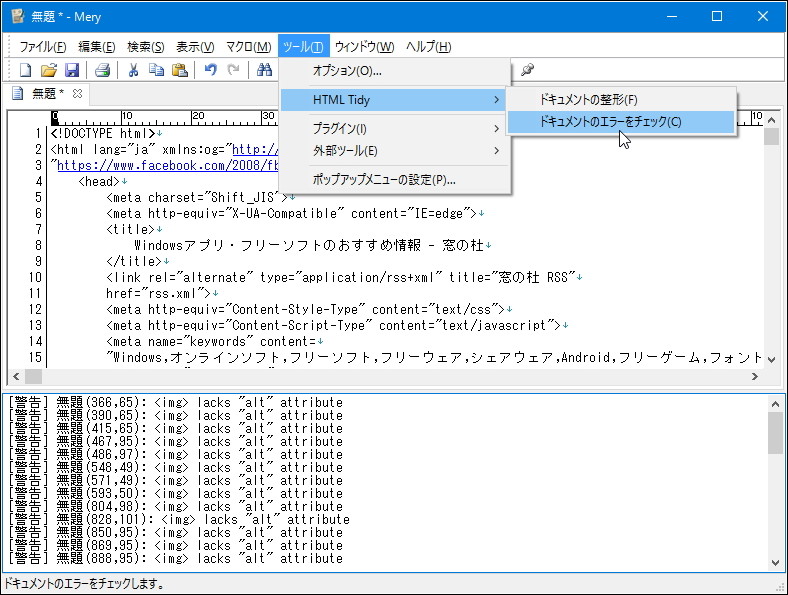Screen dimensions: 788x595
Task: Click the editor horizontal scrollbar left arrow
Action: 16,376
